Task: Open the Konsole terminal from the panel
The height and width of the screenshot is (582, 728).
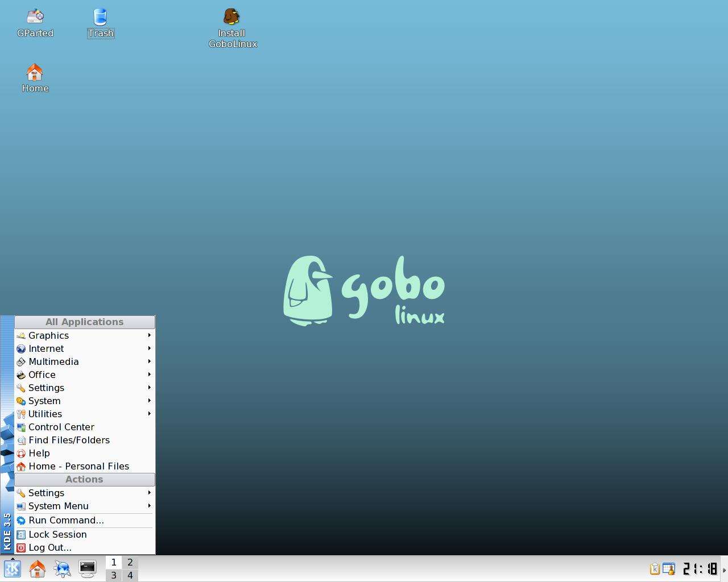Action: pos(88,568)
